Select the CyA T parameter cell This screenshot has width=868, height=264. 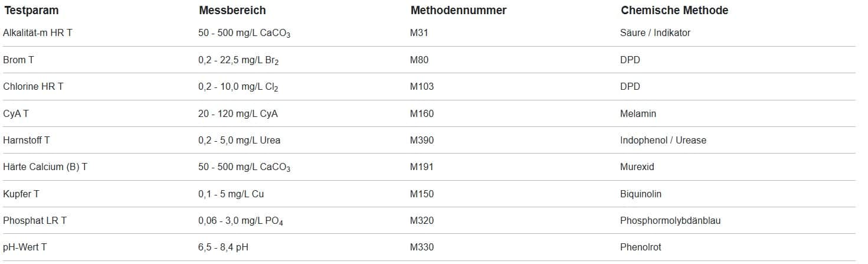16,113
